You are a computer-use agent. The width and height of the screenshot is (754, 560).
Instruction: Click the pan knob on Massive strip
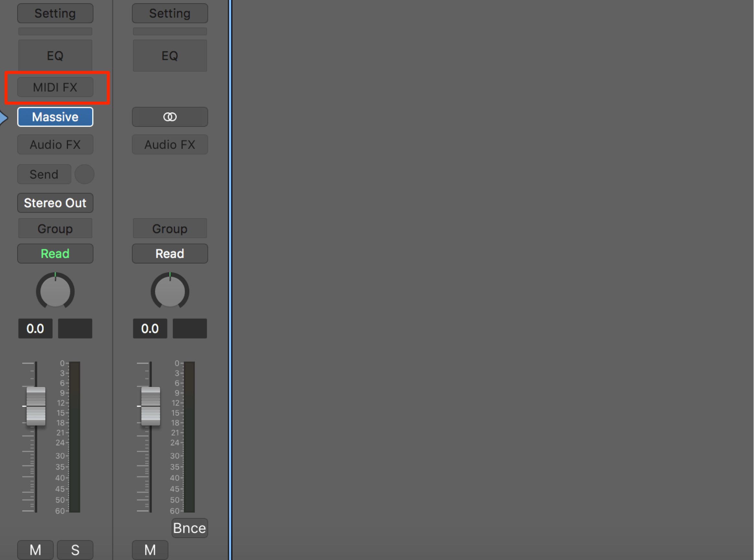coord(55,291)
